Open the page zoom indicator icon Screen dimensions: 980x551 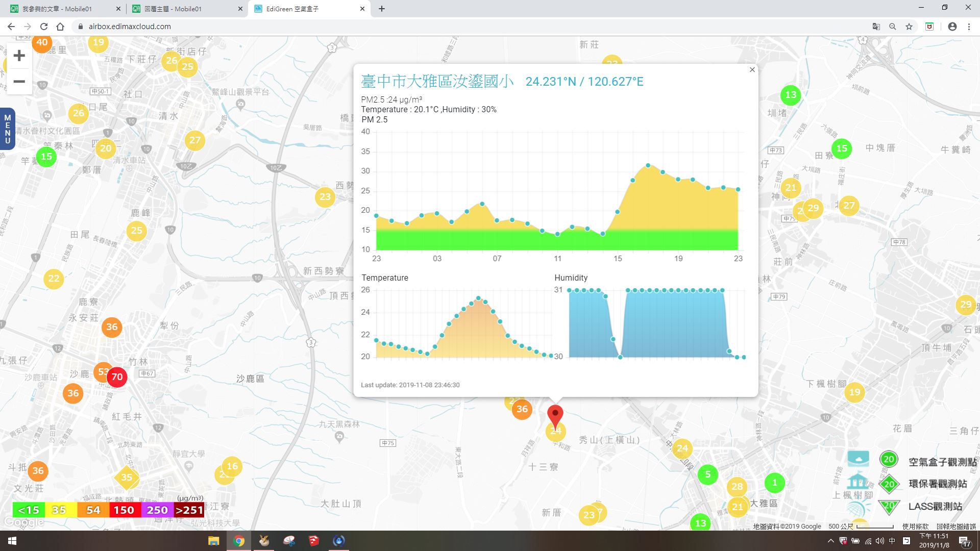point(892,27)
